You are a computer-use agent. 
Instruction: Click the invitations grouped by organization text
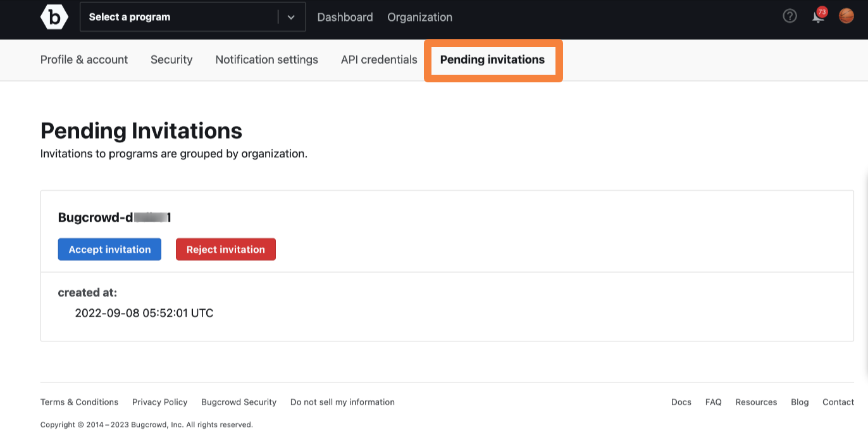[x=174, y=154]
